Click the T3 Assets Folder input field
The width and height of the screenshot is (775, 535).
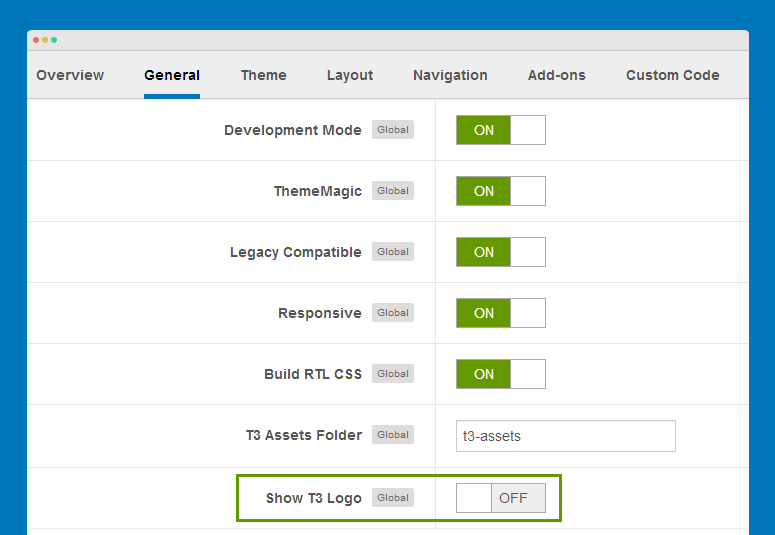tap(565, 436)
